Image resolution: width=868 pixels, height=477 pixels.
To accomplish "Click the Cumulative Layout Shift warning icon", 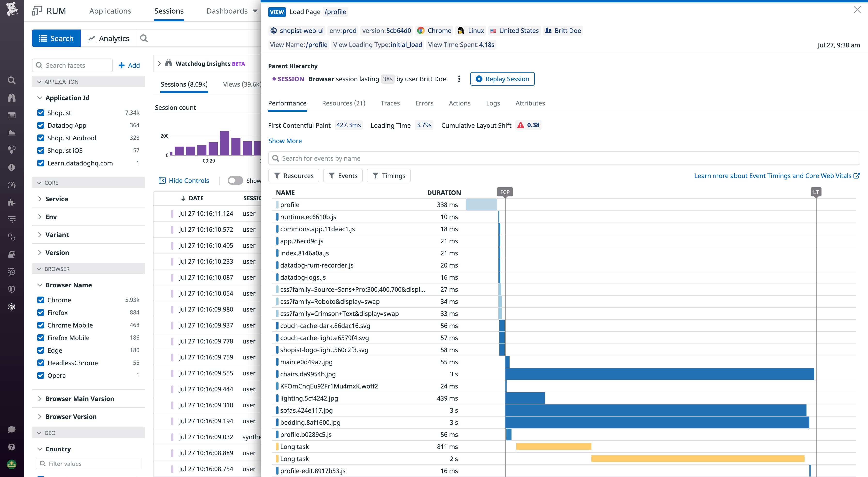I will 521,125.
